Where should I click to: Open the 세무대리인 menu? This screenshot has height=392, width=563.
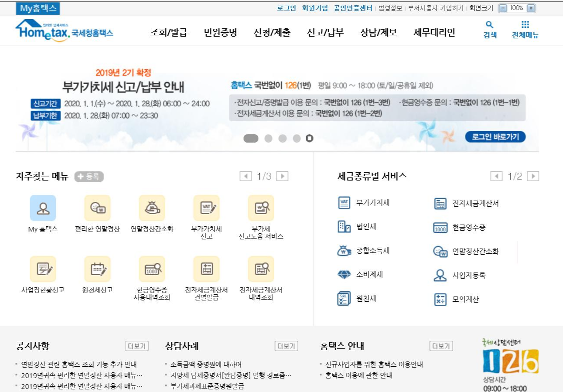(434, 32)
